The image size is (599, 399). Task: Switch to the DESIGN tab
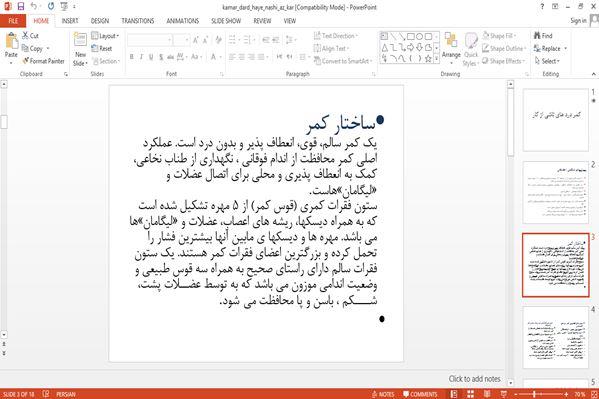click(x=100, y=21)
